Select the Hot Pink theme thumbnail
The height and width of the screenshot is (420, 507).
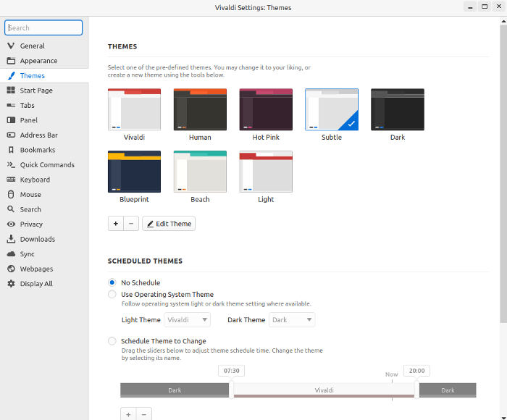[266, 109]
